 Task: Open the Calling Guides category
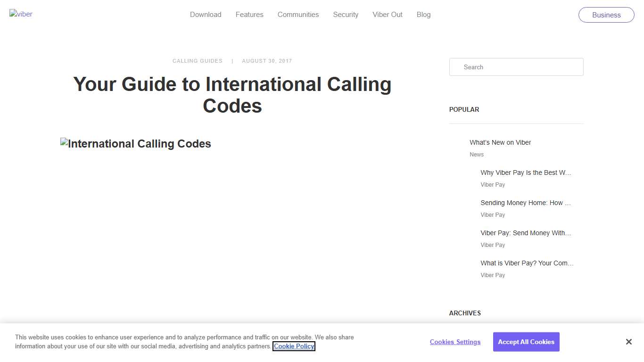[x=198, y=61]
